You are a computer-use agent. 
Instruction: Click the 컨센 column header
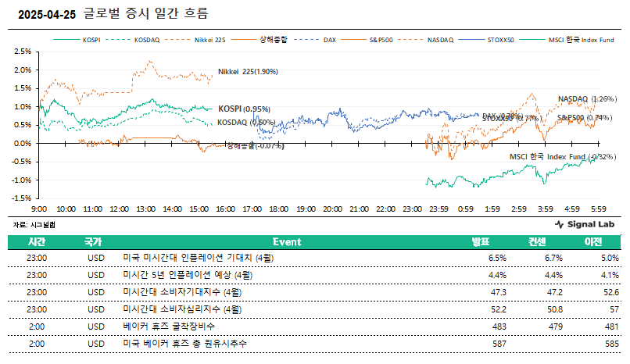tap(537, 242)
